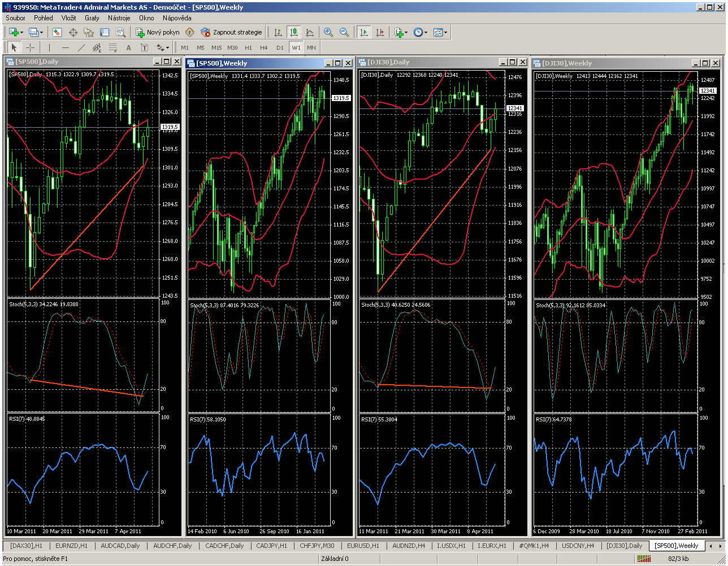Open the Market Watch window icon
Image resolution: width=728 pixels, height=566 pixels.
pos(57,32)
